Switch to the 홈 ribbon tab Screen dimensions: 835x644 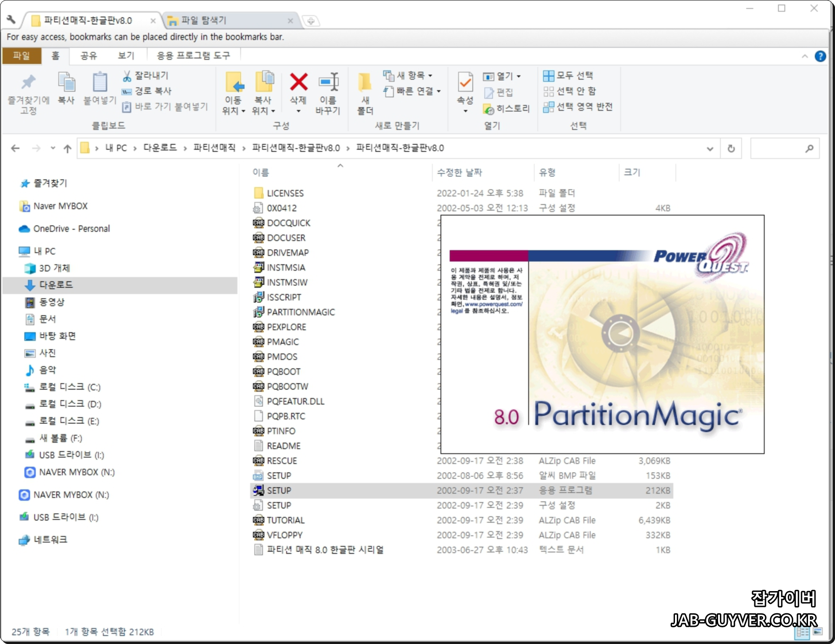(x=56, y=56)
